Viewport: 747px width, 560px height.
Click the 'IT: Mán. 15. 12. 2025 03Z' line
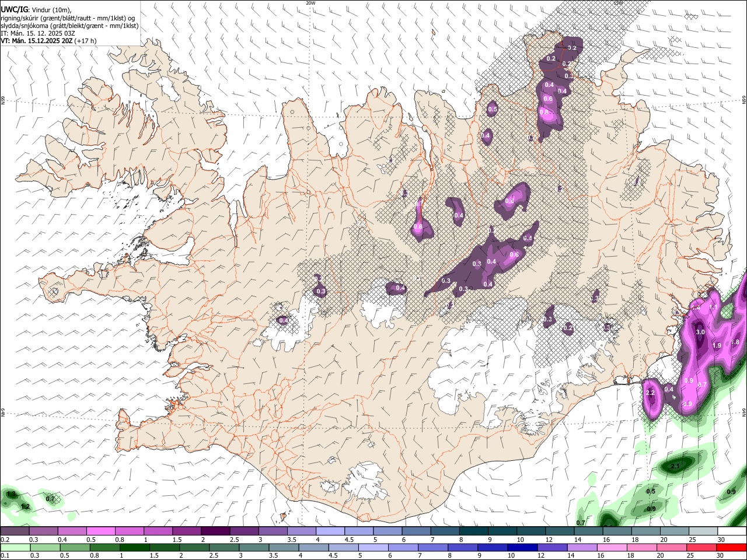click(38, 33)
